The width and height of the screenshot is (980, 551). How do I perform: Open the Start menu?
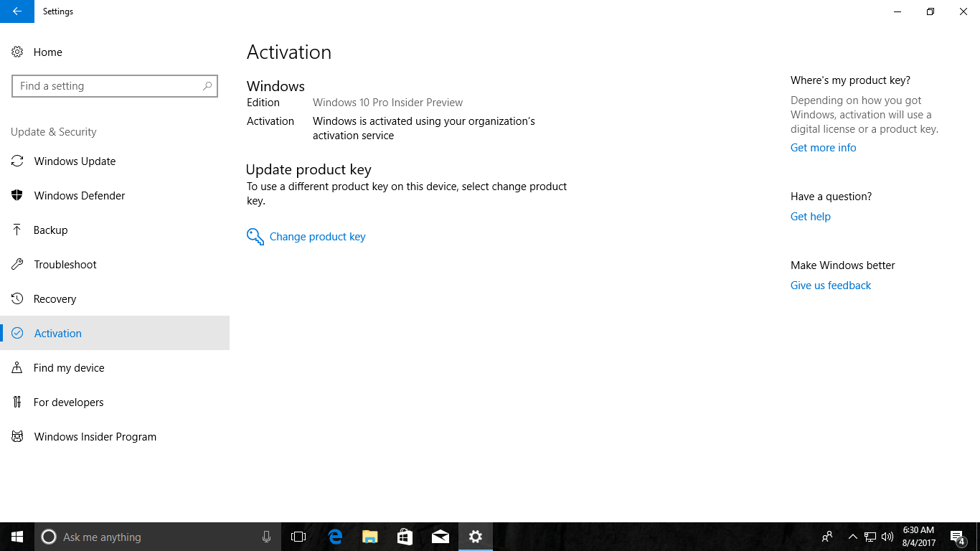point(17,537)
